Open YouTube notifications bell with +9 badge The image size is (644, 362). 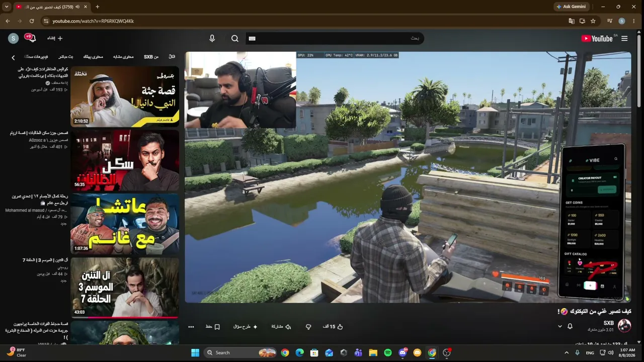(31, 38)
